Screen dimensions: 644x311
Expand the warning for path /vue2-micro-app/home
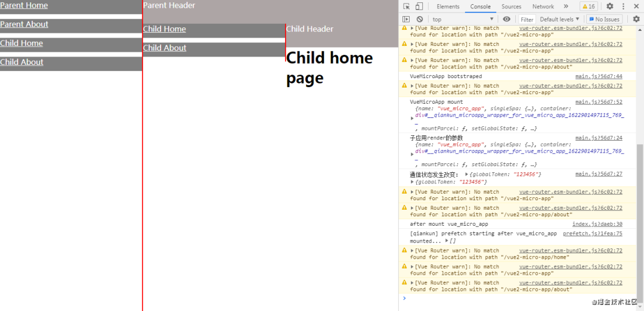(x=413, y=250)
